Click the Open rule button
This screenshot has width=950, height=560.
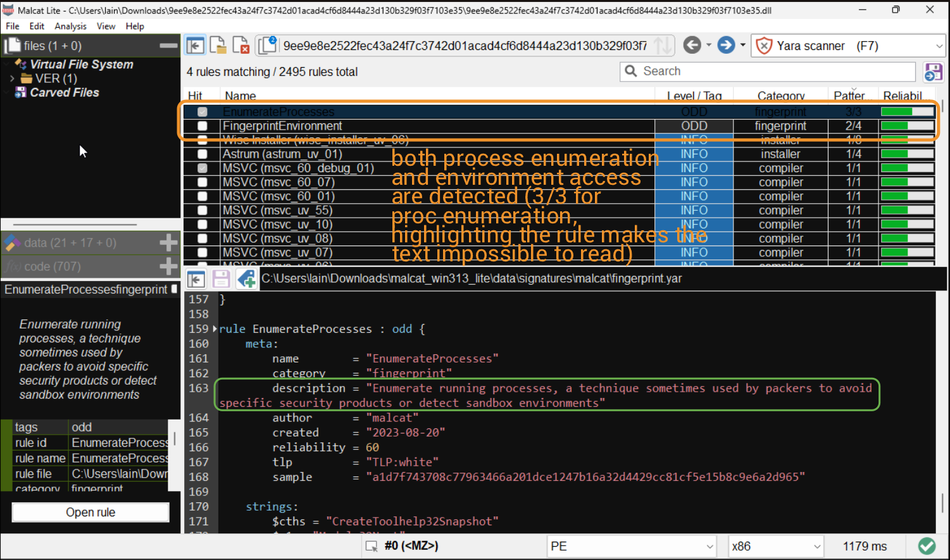pyautogui.click(x=91, y=513)
